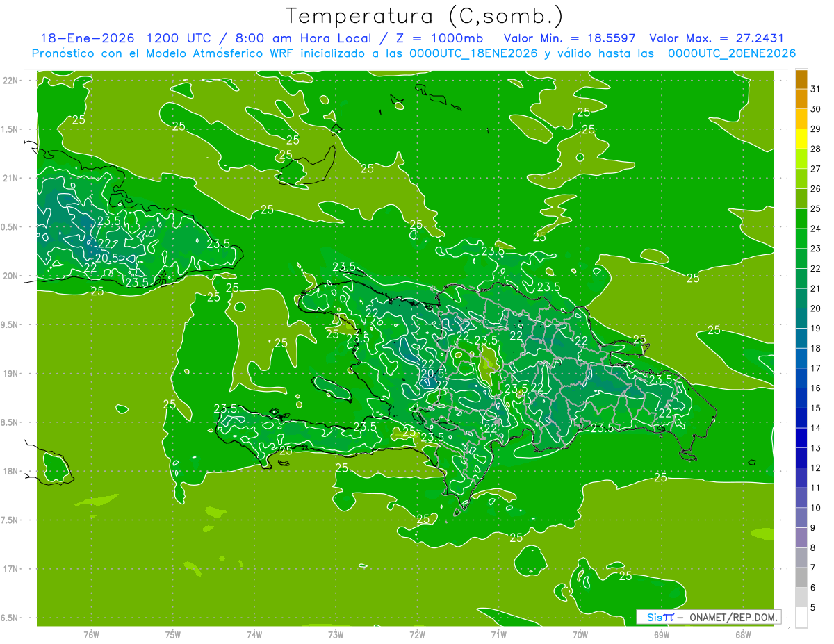
Task: Click the "17N" latitude axis label
Action: pos(11,569)
